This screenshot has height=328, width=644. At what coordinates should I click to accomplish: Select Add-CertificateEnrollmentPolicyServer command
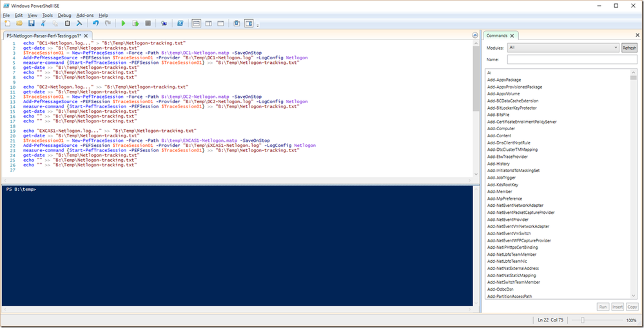[x=522, y=122]
